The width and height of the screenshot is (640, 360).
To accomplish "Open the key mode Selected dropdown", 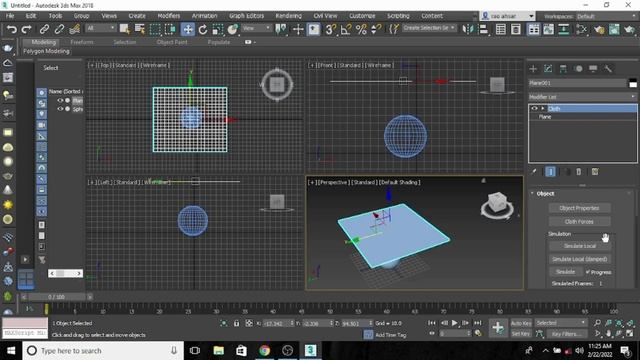I will [561, 323].
